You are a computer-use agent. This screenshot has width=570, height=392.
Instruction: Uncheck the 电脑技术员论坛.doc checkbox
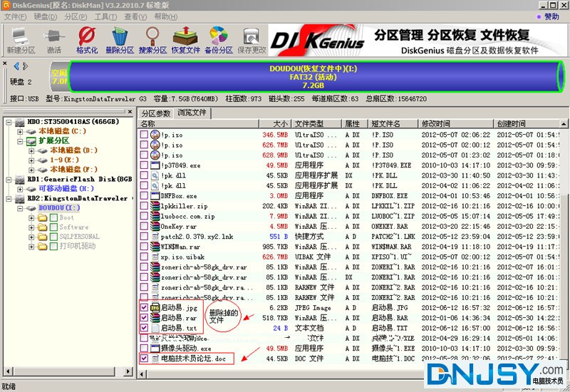[x=145, y=359]
